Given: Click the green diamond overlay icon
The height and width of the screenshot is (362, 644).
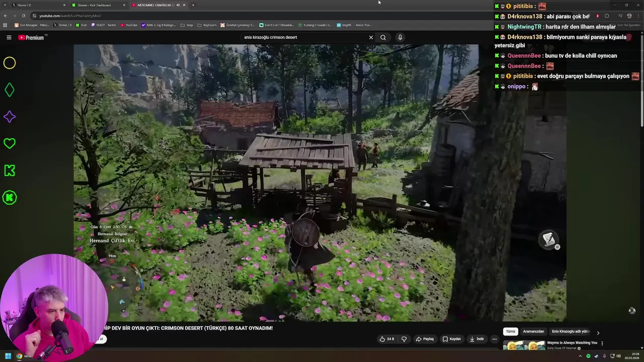Looking at the screenshot, I should pos(10,90).
